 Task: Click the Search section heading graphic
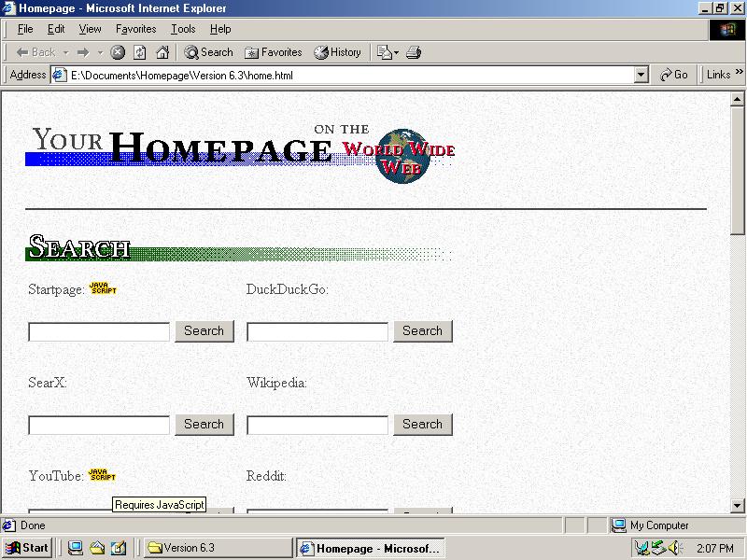tap(238, 247)
